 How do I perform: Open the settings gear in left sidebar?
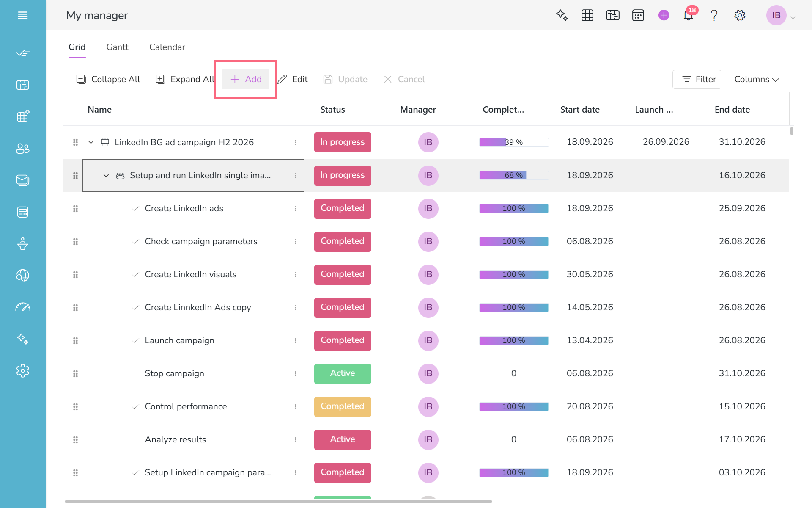click(23, 371)
